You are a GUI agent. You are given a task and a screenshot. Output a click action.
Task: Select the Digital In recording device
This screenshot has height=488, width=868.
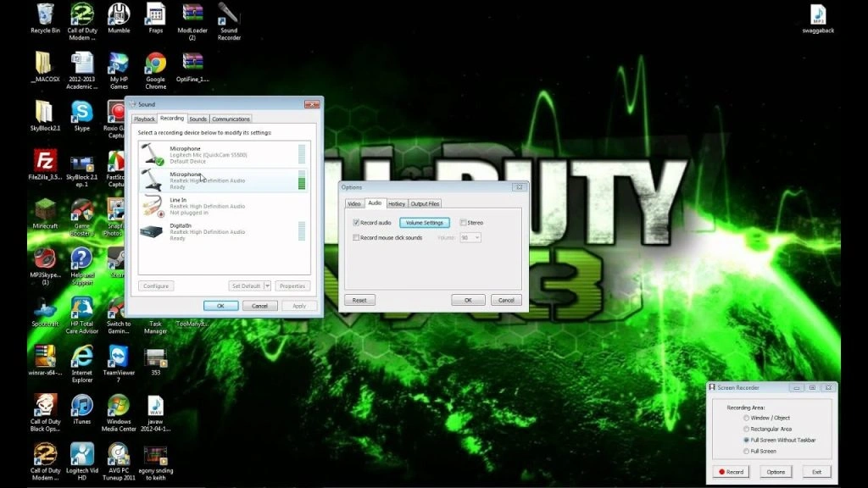(x=224, y=232)
